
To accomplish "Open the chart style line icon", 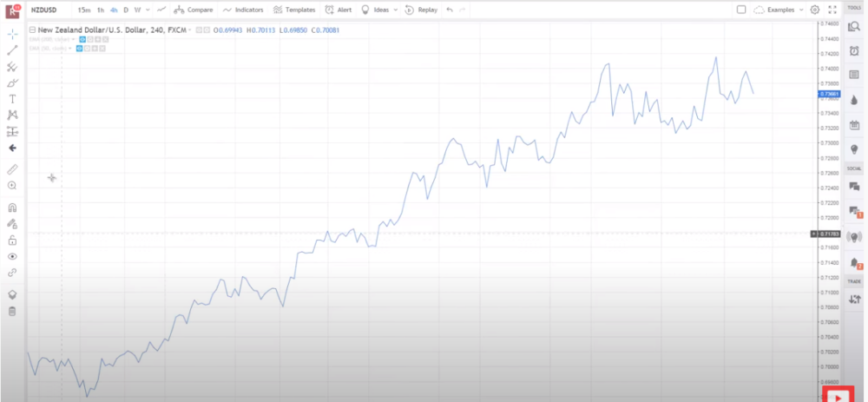I will coord(161,10).
